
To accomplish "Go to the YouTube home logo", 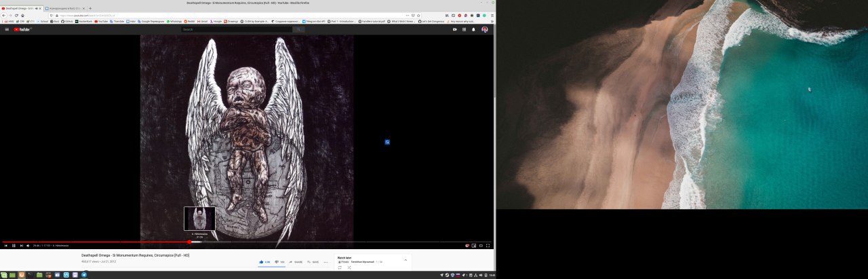I will point(22,29).
